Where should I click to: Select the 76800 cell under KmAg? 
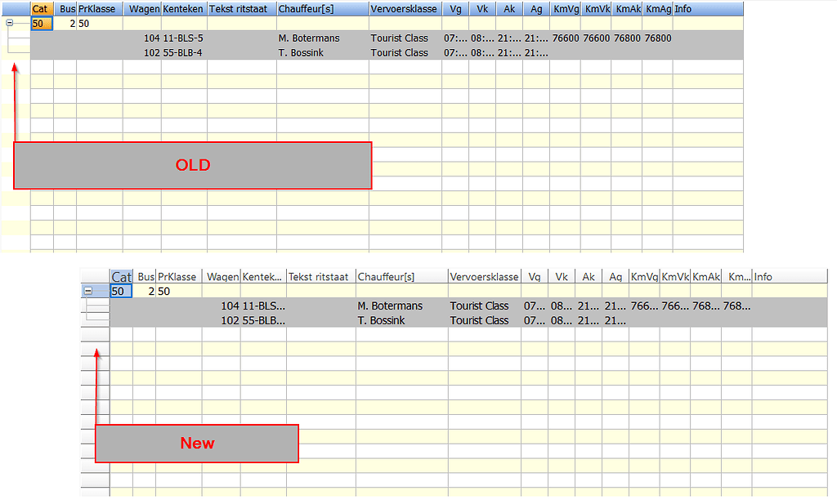(x=657, y=38)
